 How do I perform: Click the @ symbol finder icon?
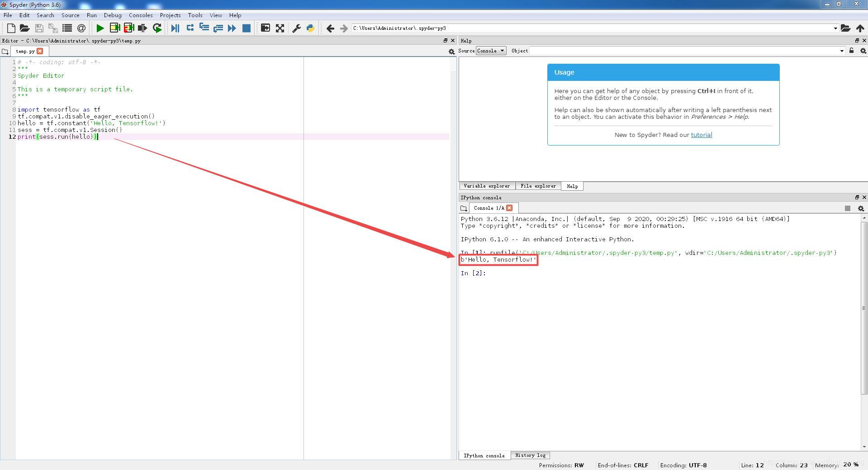(81, 28)
